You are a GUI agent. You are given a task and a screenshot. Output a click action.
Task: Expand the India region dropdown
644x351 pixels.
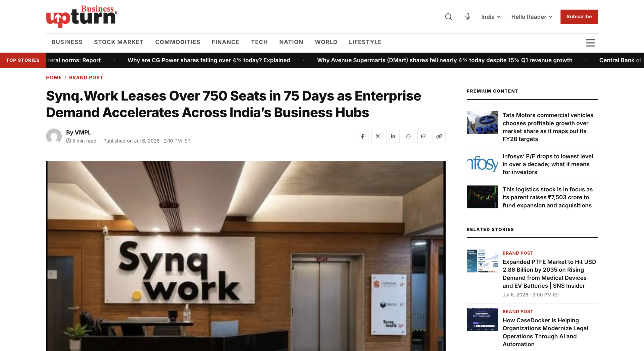pyautogui.click(x=491, y=17)
